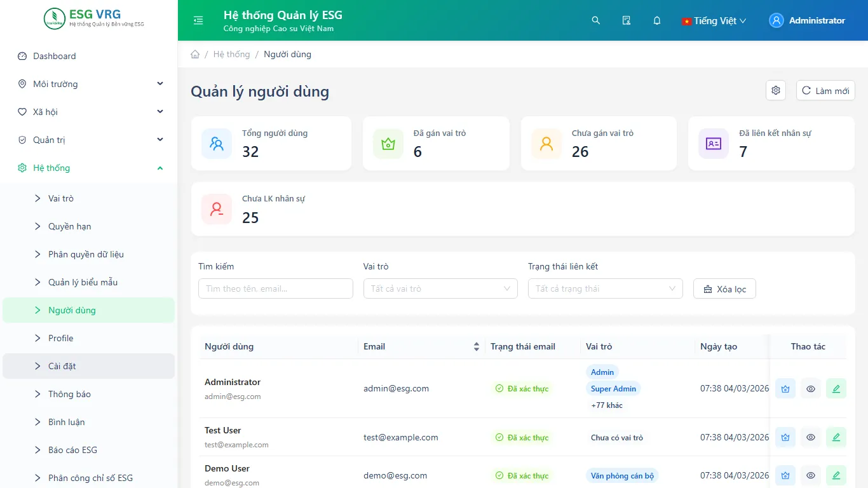View Demo User details with eye icon
The height and width of the screenshot is (488, 868).
(x=811, y=475)
